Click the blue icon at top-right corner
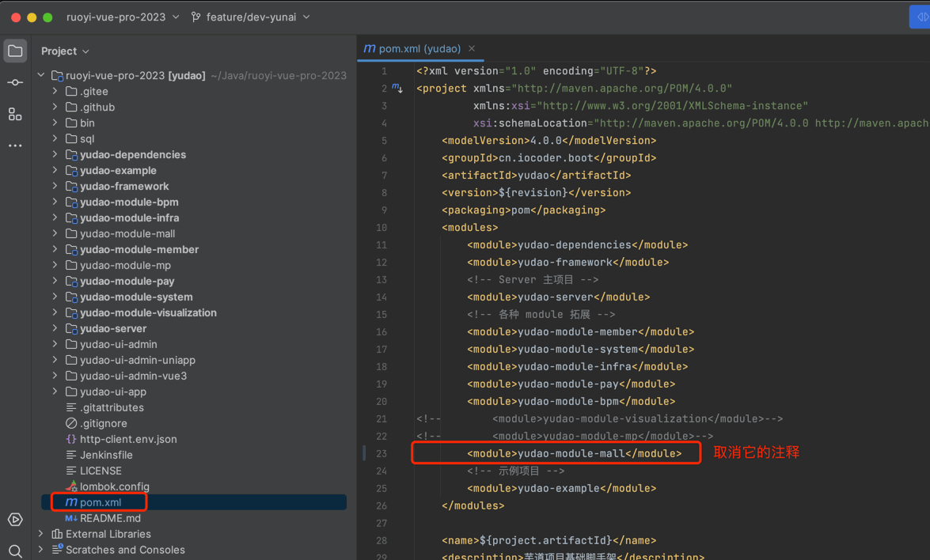930x560 pixels. pyautogui.click(x=921, y=17)
